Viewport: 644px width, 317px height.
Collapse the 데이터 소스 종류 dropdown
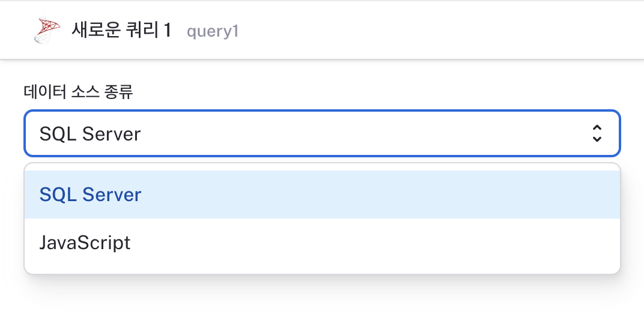tap(322, 133)
